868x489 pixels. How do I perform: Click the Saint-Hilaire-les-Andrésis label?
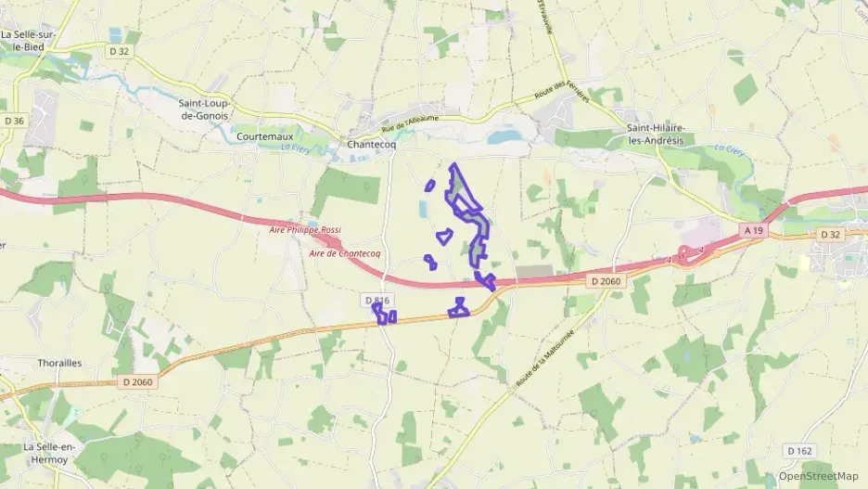[656, 134]
